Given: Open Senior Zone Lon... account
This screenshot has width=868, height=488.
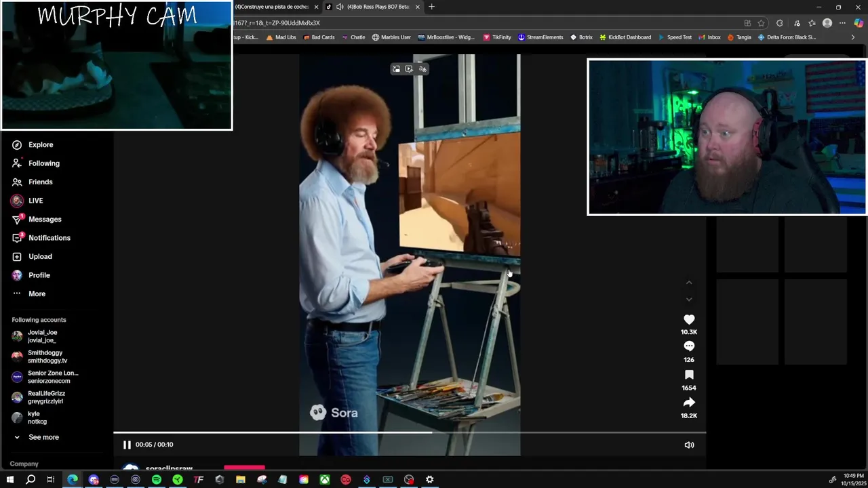Looking at the screenshot, I should [45, 377].
